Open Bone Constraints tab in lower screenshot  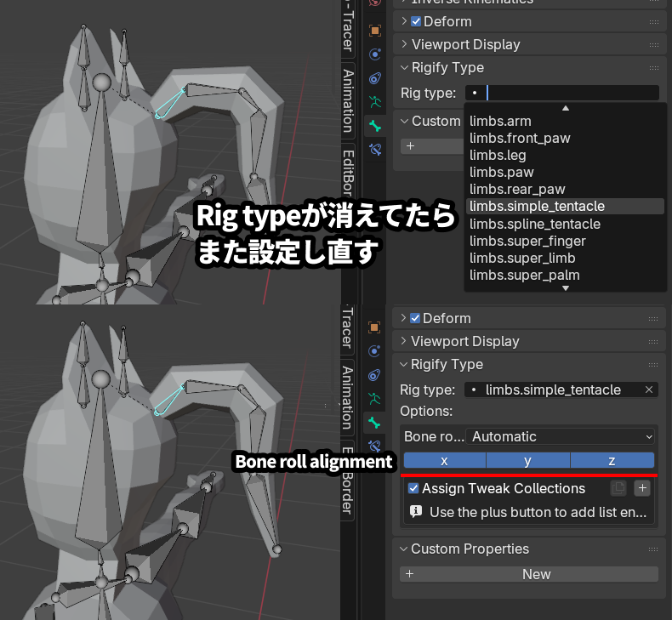click(374, 447)
